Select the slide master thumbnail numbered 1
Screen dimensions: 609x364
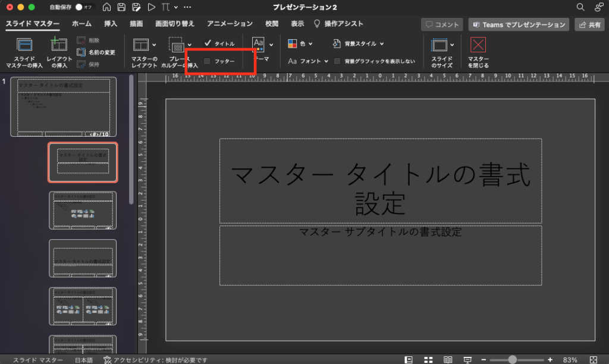(63, 106)
